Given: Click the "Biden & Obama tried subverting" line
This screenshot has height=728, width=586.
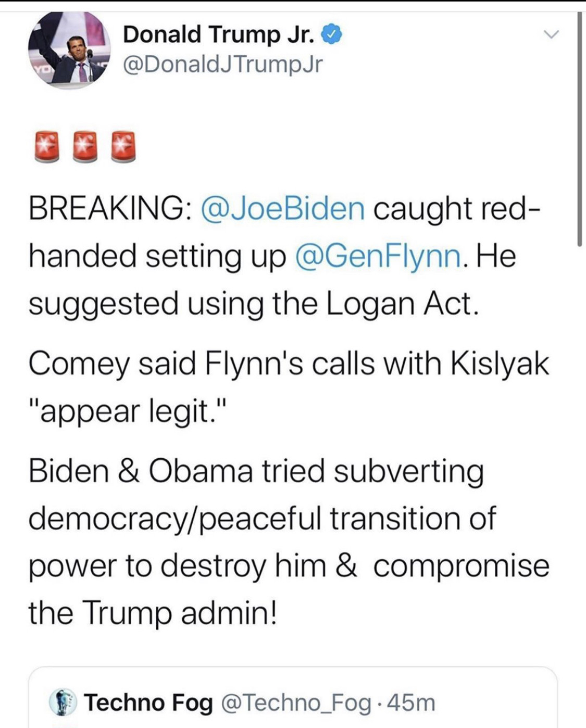Looking at the screenshot, I should tap(256, 471).
